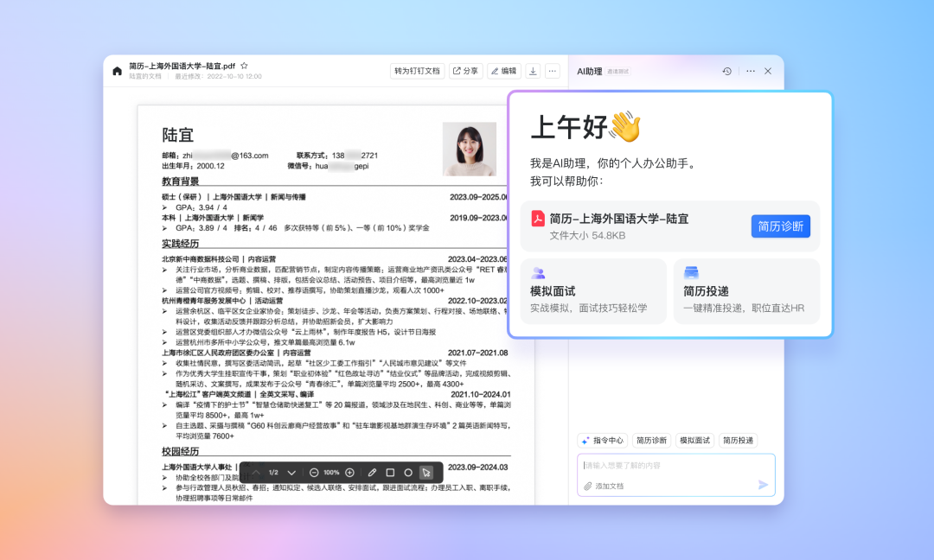Open the 模拟面试 card
This screenshot has height=560, width=934.
click(x=592, y=291)
